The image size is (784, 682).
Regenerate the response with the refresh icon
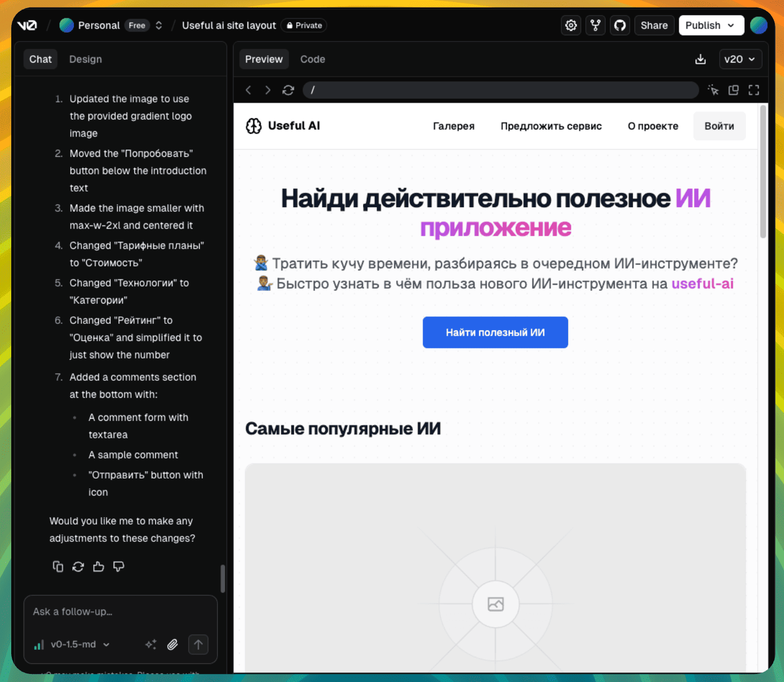tap(78, 566)
